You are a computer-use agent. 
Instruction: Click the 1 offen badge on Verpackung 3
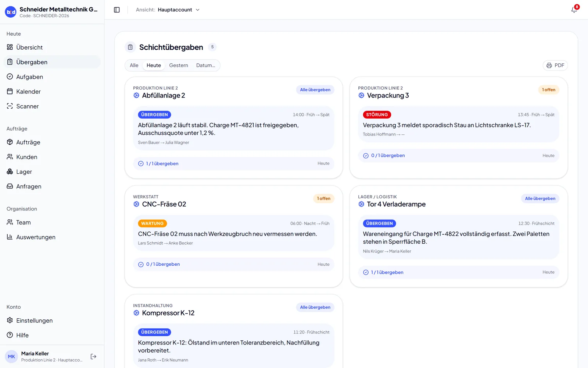tap(549, 90)
